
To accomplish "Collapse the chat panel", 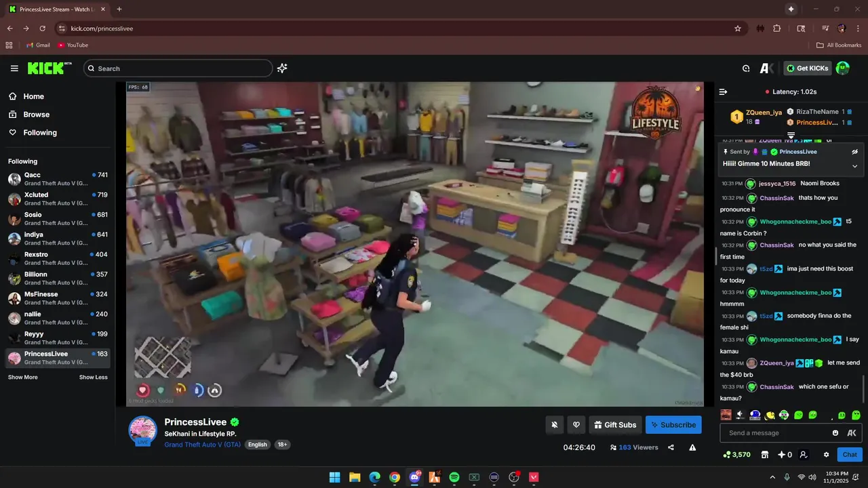I will (x=723, y=91).
